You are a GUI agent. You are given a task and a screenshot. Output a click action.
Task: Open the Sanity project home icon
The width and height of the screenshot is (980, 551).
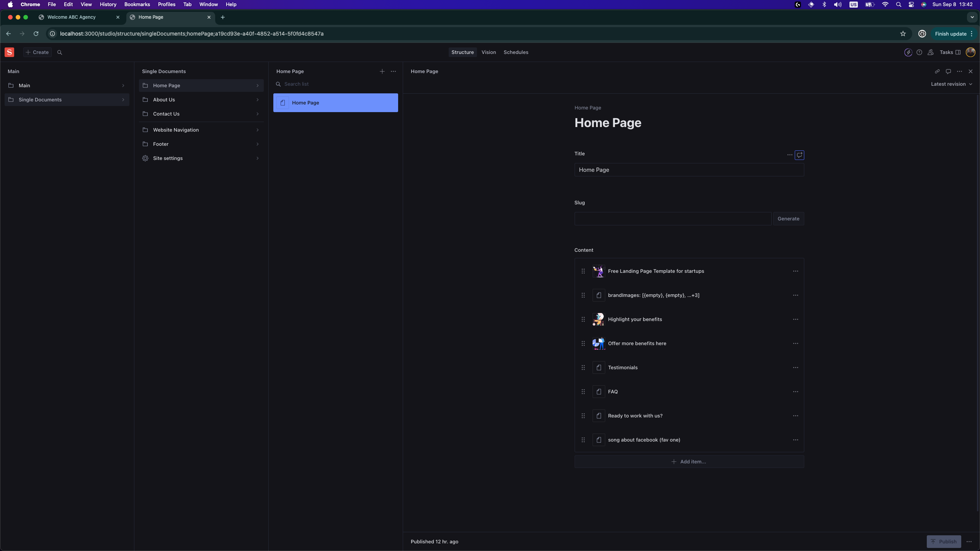pos(9,52)
